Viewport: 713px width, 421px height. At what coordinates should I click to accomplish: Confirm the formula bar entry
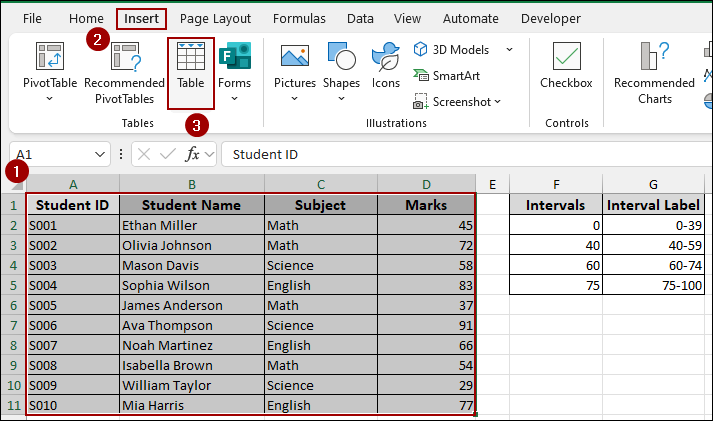(x=168, y=155)
